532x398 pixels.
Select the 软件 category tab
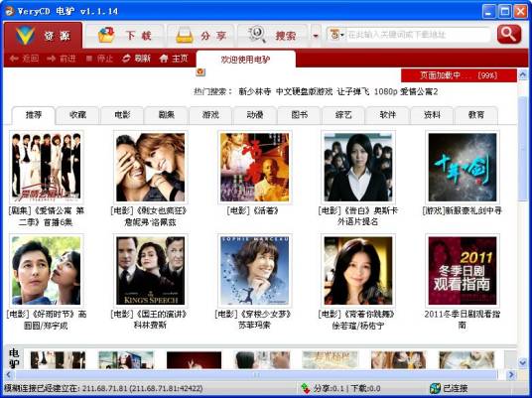[x=387, y=115]
